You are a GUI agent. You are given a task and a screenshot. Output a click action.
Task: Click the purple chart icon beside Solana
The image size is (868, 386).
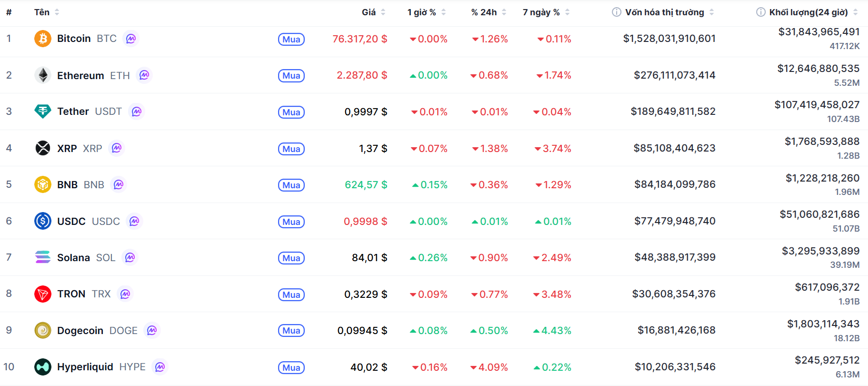coord(130,257)
